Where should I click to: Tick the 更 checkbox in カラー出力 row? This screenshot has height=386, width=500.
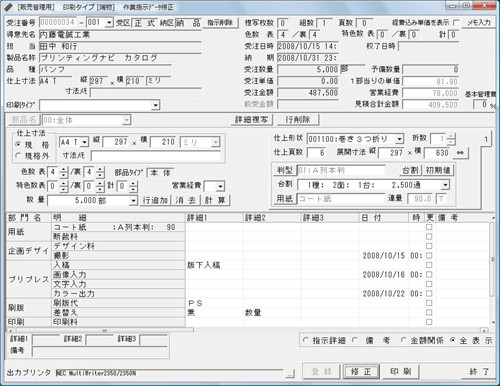429,294
